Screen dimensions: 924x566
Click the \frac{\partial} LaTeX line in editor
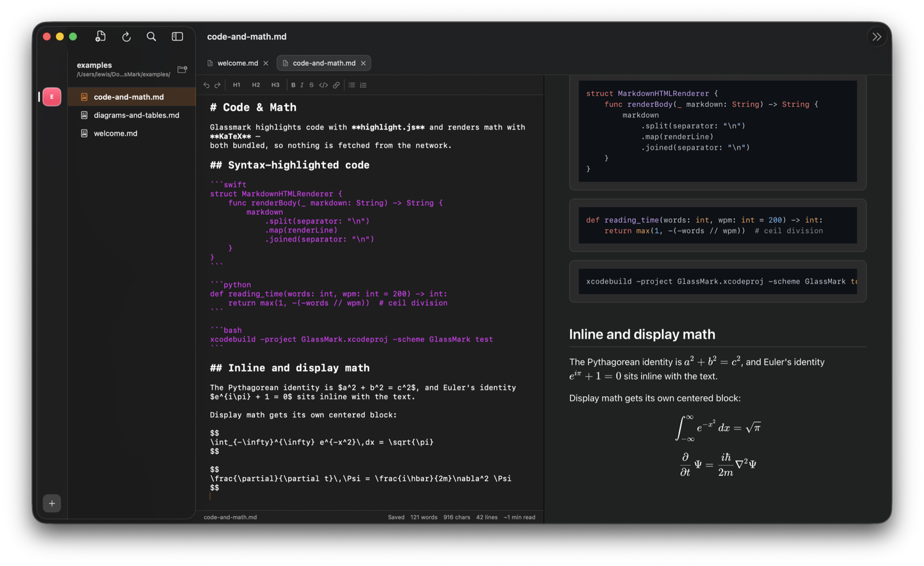click(x=360, y=479)
